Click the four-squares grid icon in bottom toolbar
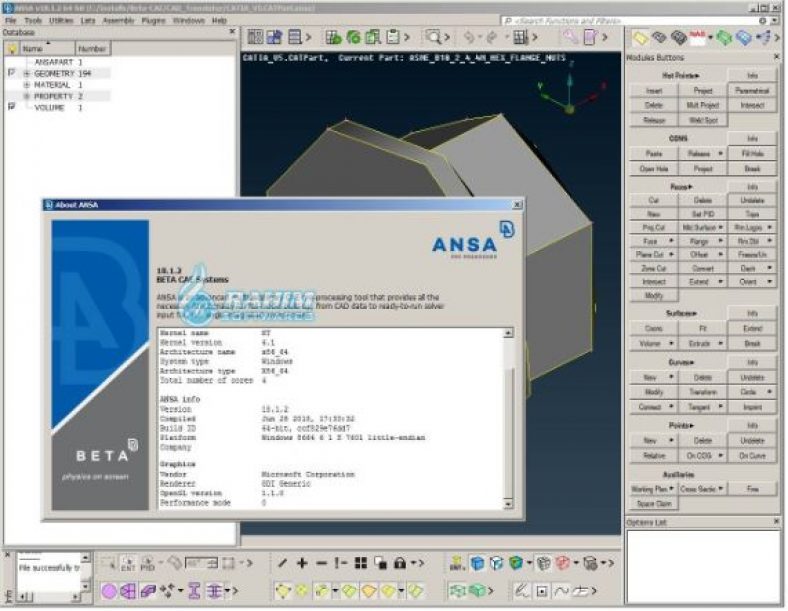 361,563
